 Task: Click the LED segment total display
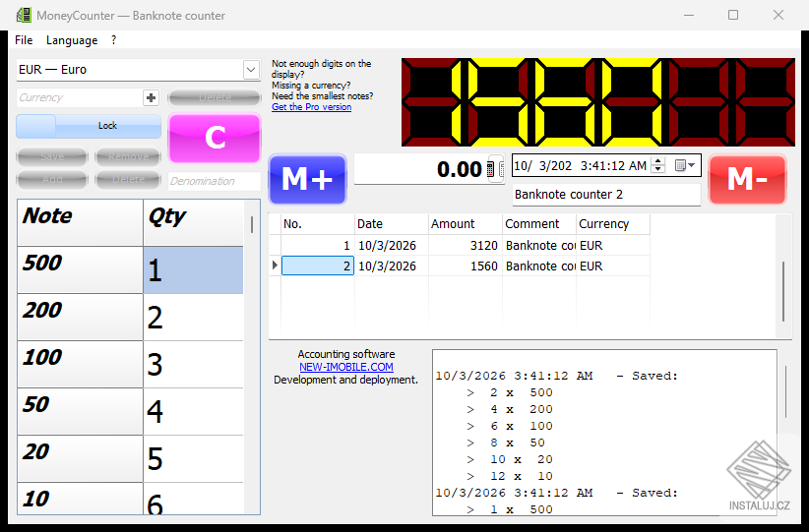(x=598, y=102)
